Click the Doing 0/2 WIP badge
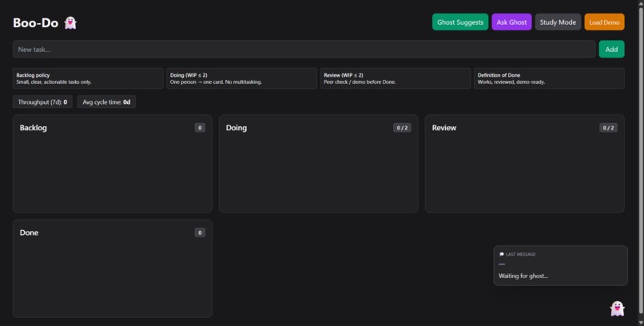644x326 pixels. (402, 128)
